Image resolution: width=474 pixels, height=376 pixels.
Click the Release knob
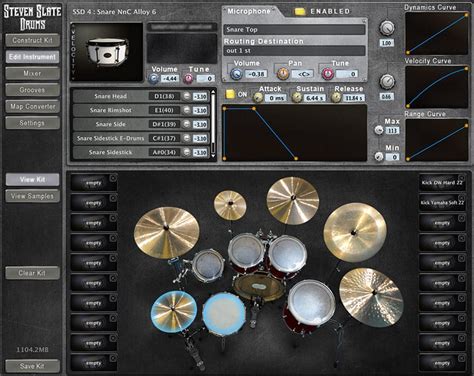point(337,98)
